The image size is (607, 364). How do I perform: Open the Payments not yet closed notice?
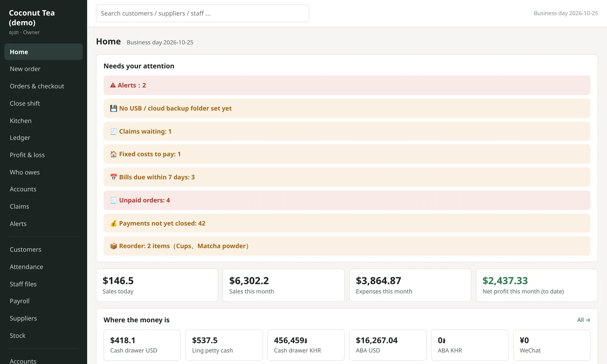coord(347,223)
